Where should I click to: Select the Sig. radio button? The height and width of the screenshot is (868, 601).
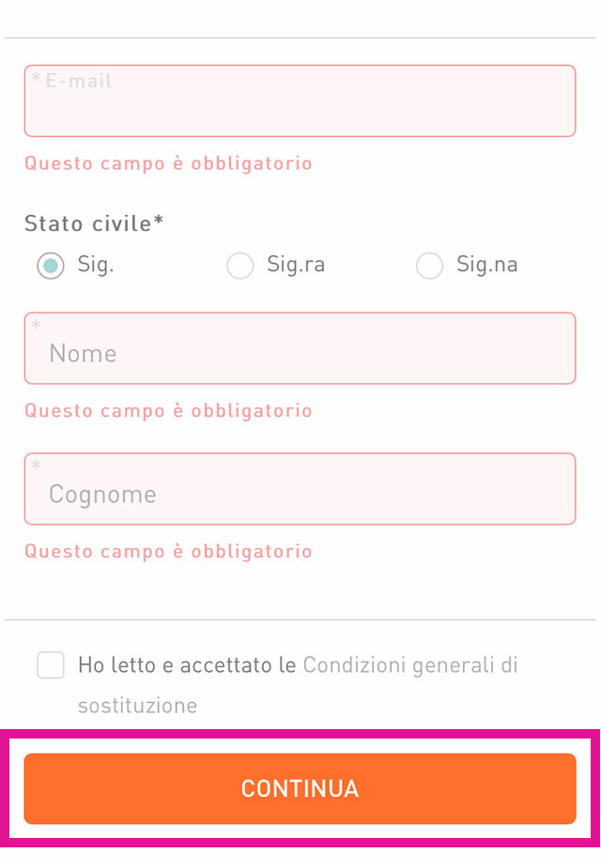pyautogui.click(x=51, y=266)
